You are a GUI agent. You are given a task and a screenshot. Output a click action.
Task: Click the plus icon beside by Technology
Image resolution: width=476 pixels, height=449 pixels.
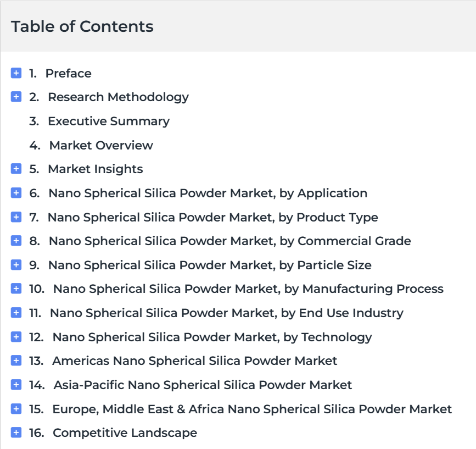coord(16,337)
